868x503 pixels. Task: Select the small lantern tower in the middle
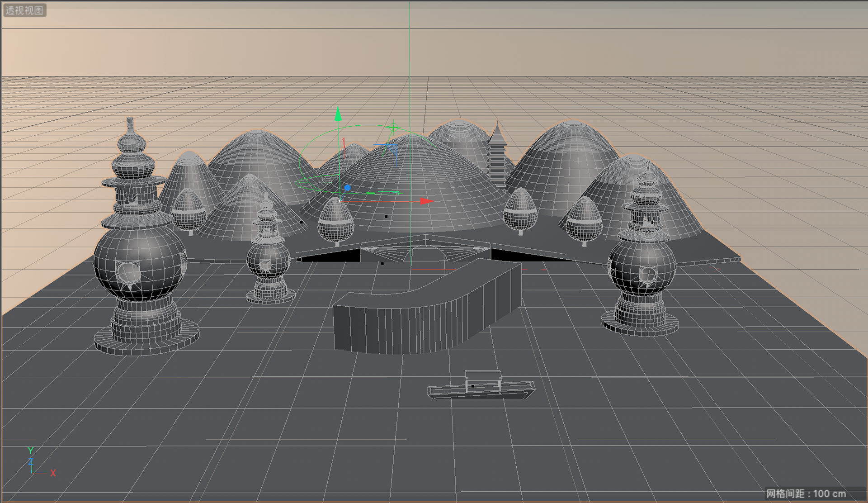(x=269, y=258)
